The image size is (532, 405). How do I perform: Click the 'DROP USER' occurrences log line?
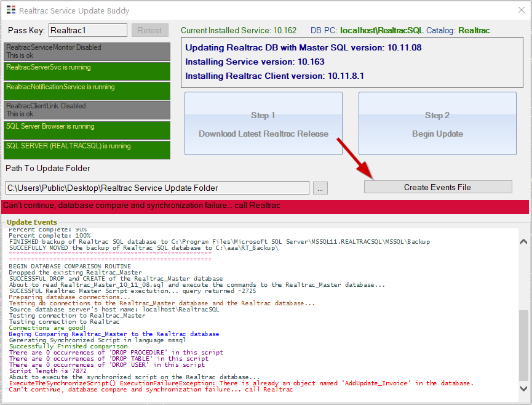[107, 364]
